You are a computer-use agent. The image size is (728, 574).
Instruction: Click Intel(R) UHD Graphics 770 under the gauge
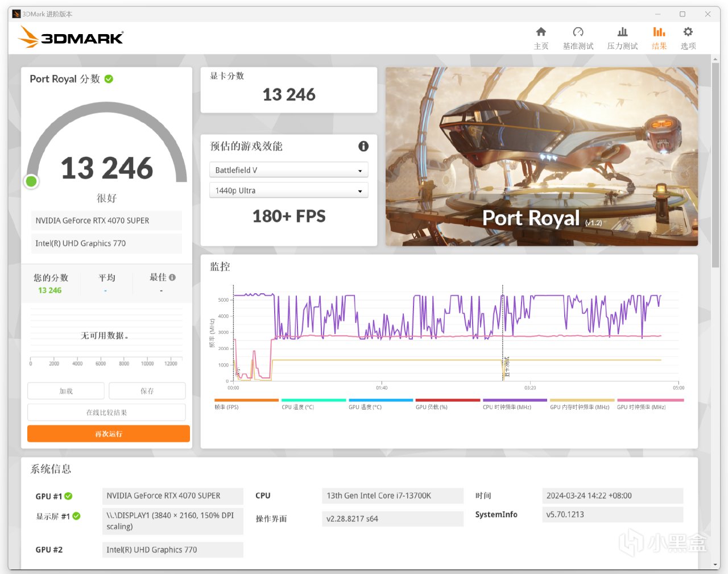pos(106,243)
